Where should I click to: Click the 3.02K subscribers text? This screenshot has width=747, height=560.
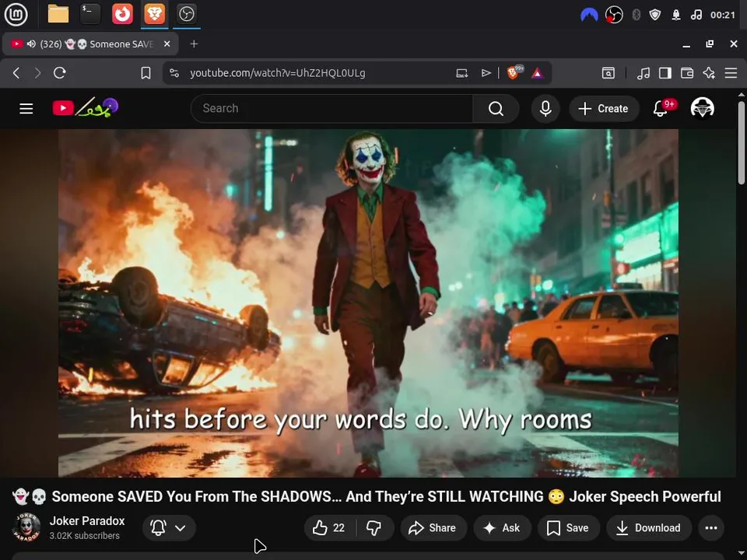(84, 536)
